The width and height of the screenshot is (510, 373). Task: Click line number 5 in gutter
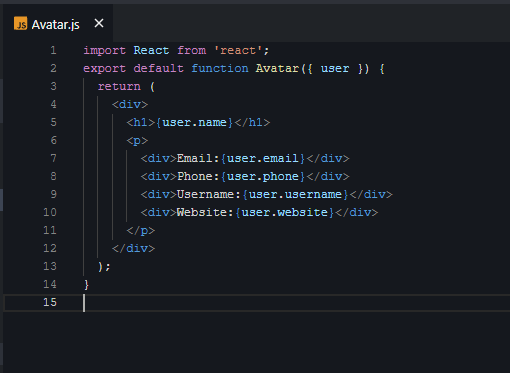pos(53,122)
